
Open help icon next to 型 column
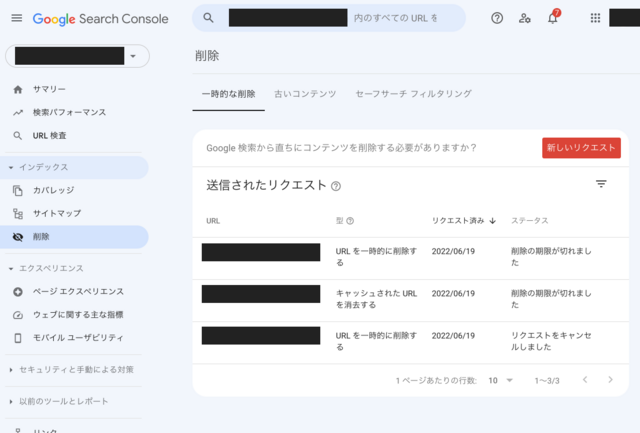[x=350, y=221]
